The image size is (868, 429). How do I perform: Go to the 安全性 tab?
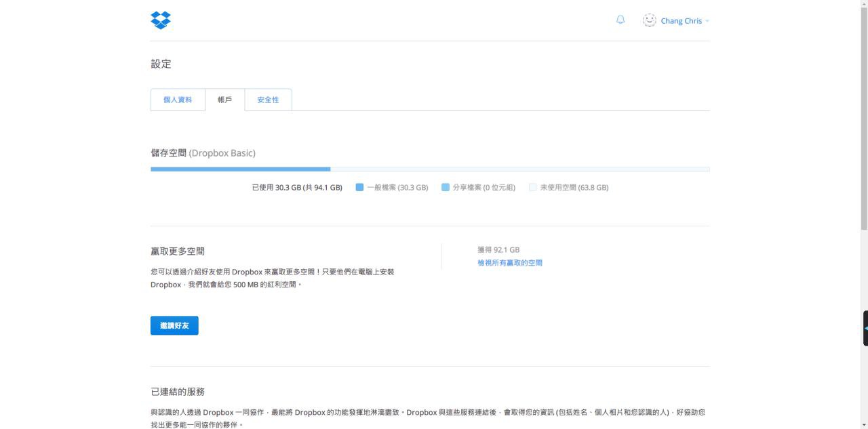(x=268, y=100)
